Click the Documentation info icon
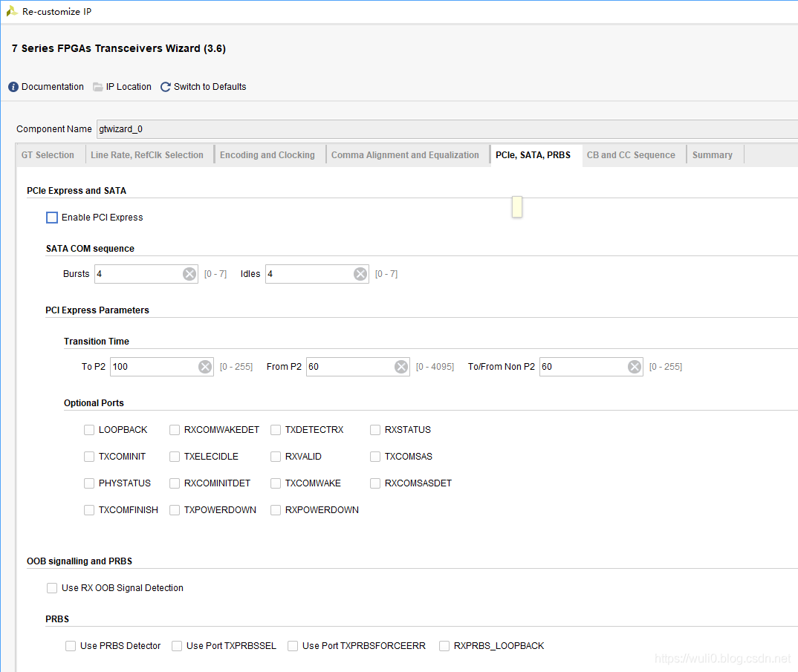Image resolution: width=798 pixels, height=672 pixels. click(13, 87)
